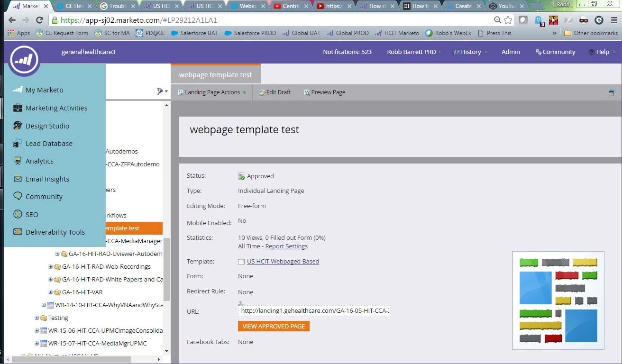Click Preview Page in toolbar

324,92
